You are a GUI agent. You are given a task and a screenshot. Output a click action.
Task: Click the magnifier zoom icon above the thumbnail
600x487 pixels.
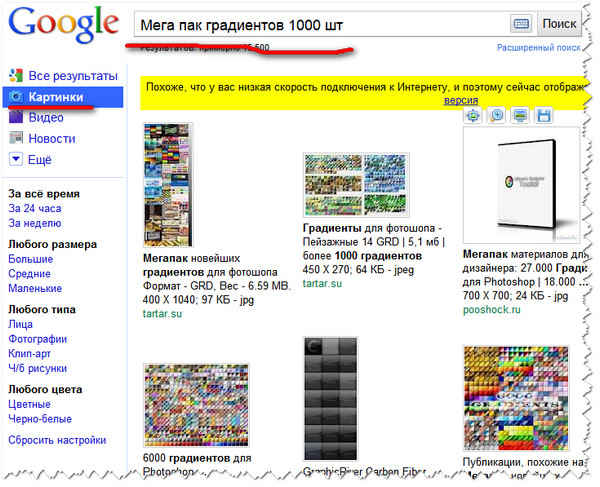click(497, 116)
